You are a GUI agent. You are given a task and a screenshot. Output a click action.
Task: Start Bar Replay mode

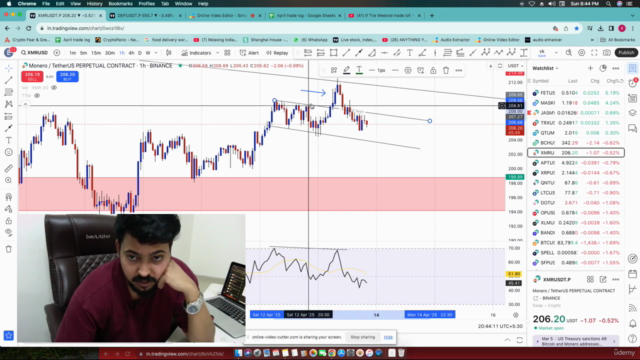[x=277, y=53]
